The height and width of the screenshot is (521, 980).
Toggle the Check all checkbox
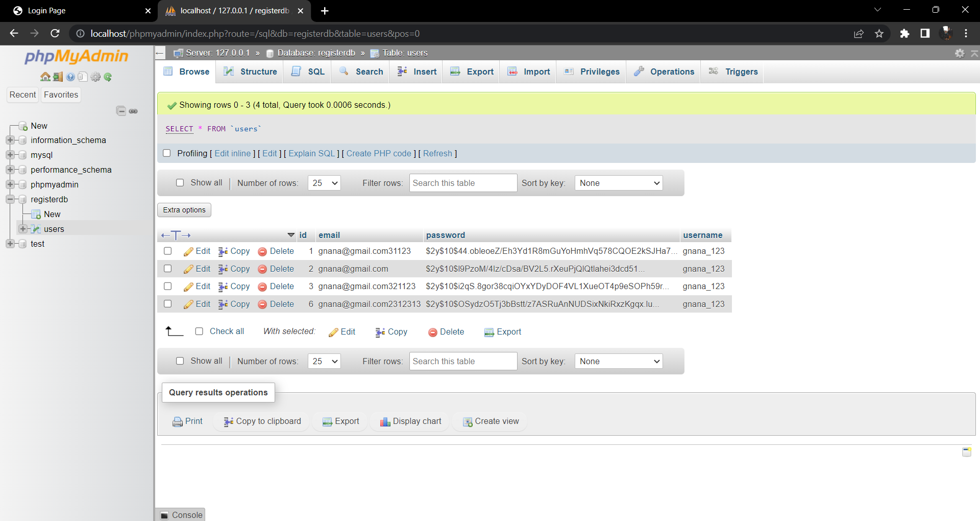pyautogui.click(x=199, y=331)
